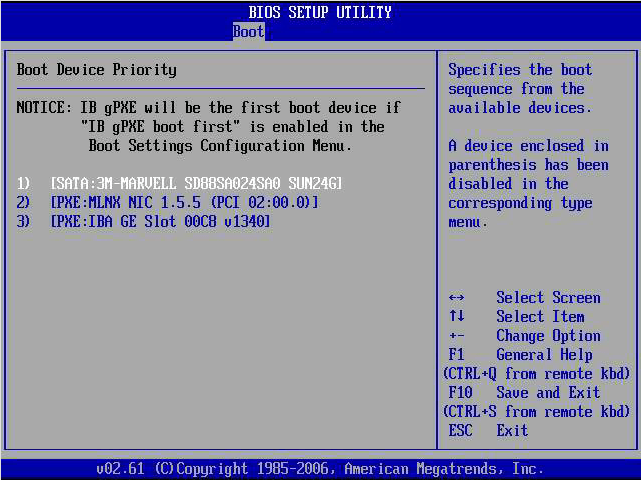This screenshot has height=480, width=641.
Task: Open first boot device SATA:3M-MARVELL entry
Action: (x=196, y=183)
